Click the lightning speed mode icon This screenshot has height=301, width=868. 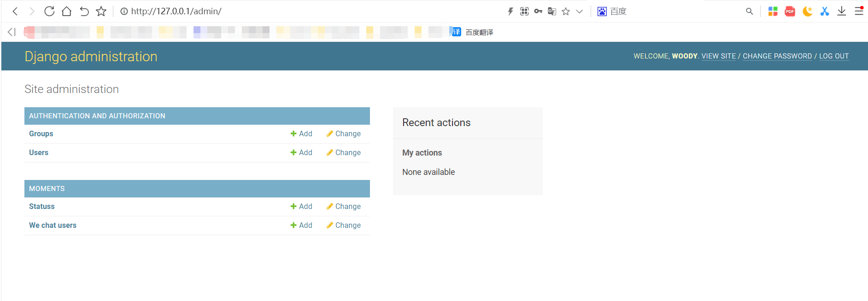(510, 12)
